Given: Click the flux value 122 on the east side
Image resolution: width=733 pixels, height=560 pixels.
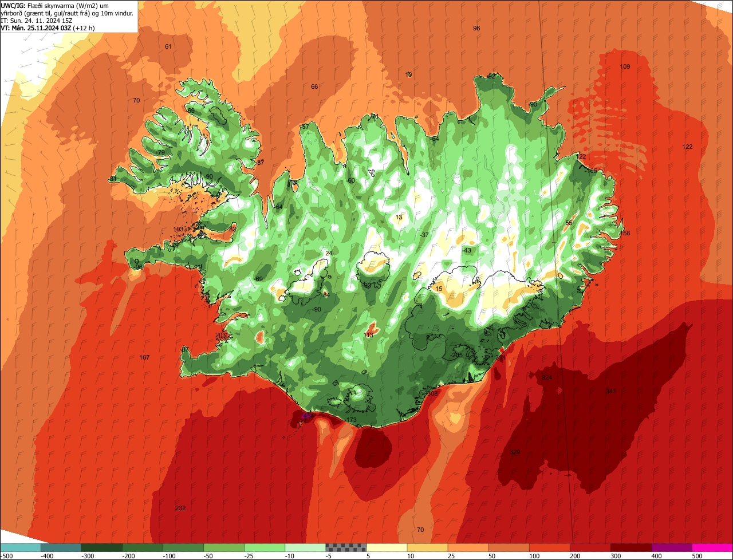Looking at the screenshot, I should click(687, 147).
